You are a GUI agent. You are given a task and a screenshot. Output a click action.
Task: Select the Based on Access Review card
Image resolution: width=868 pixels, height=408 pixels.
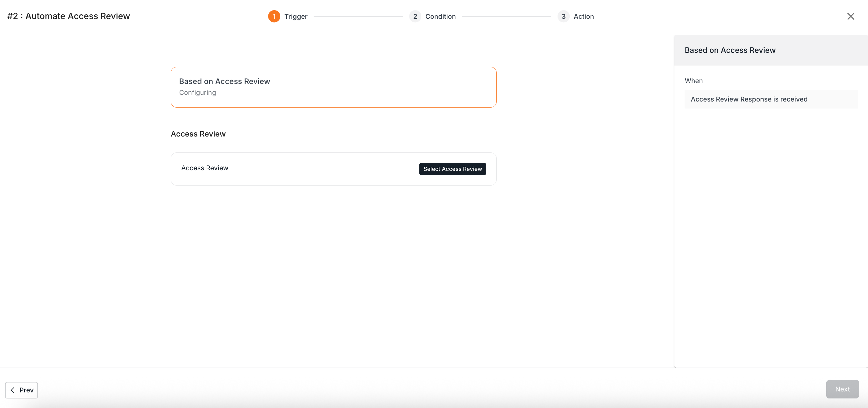point(333,87)
